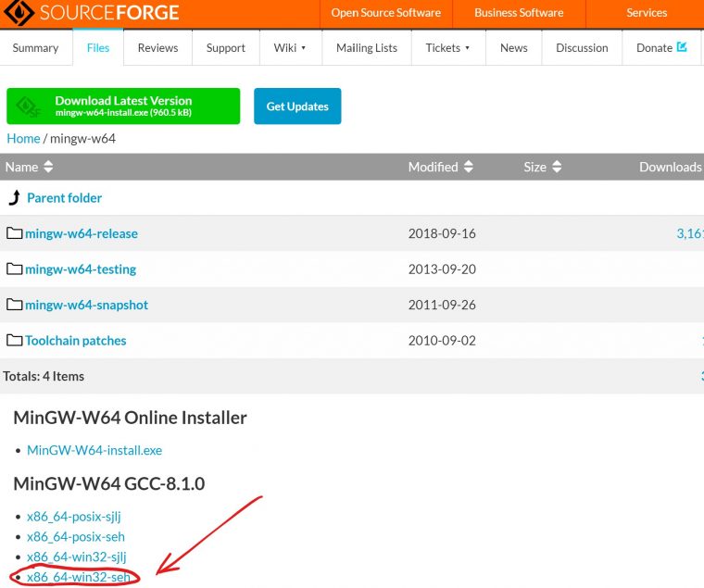Sort files using the Name column arrows
The image size is (704, 588).
pos(48,167)
